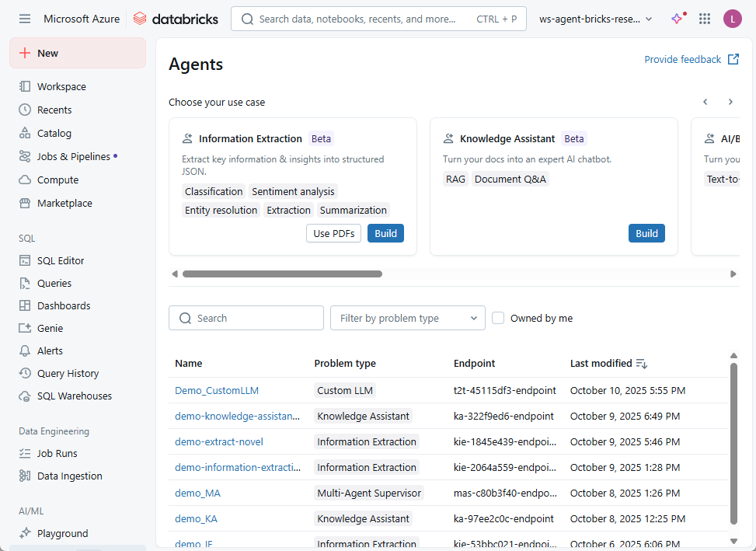
Task: Expand the Filter by problem type dropdown
Action: [407, 318]
